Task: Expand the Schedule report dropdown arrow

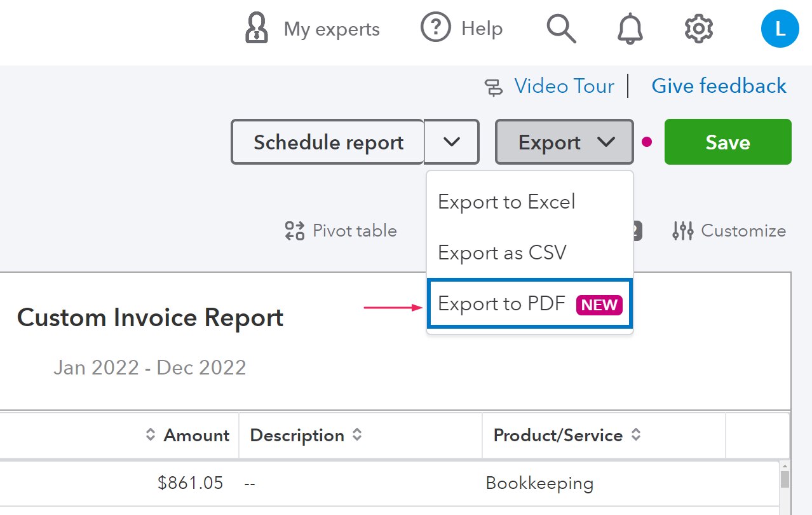Action: [x=451, y=142]
